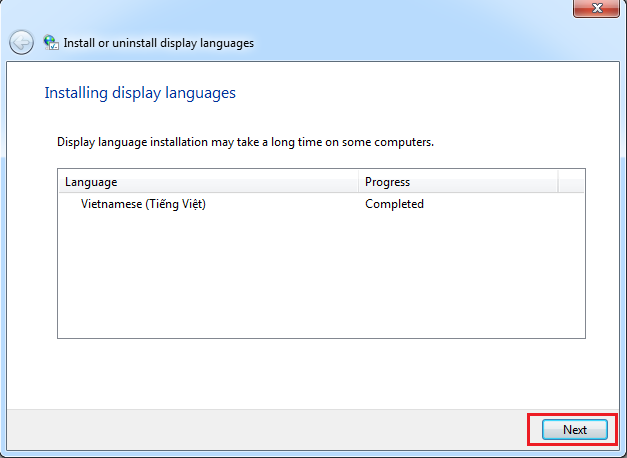Image resolution: width=627 pixels, height=458 pixels.
Task: Go back using the round arrow button
Action: pos(21,43)
